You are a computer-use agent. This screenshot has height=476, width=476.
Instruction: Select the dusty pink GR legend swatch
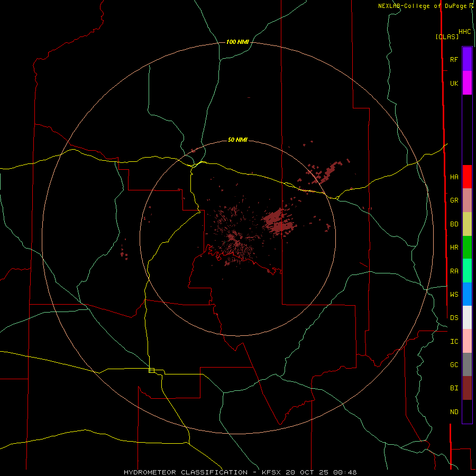[x=467, y=200]
